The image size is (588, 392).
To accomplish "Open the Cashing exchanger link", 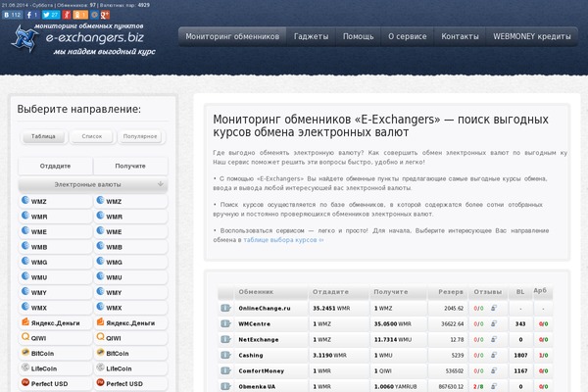I will [x=251, y=355].
